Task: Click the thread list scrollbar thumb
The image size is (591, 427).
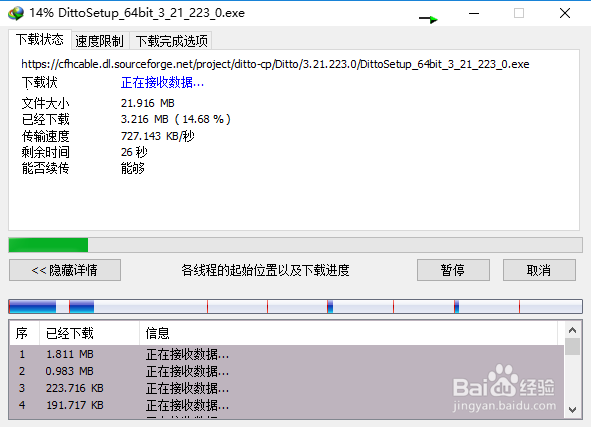Action: pyautogui.click(x=573, y=346)
